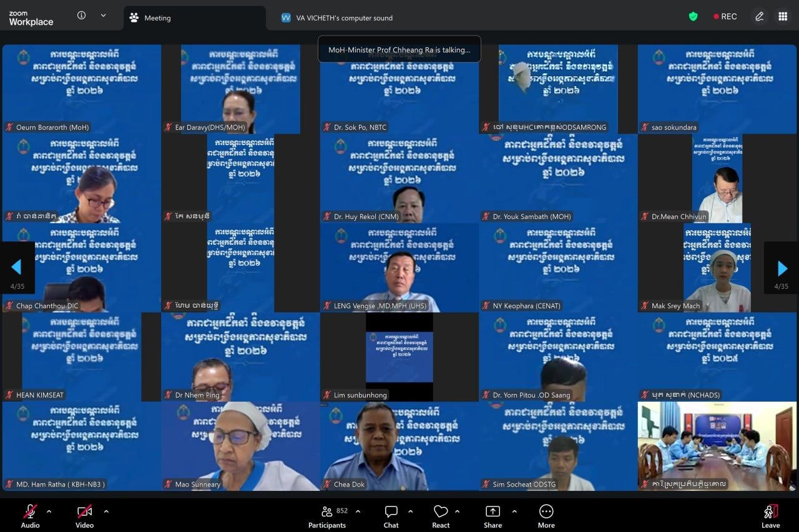Click the 4/35 page indicator on right
This screenshot has width=799, height=532.
click(x=782, y=286)
